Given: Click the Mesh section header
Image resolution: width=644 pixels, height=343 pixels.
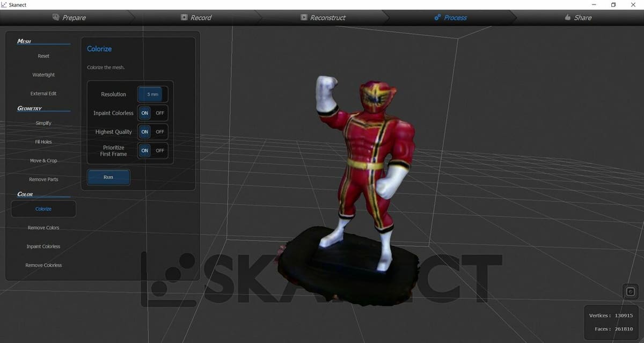Looking at the screenshot, I should point(24,41).
